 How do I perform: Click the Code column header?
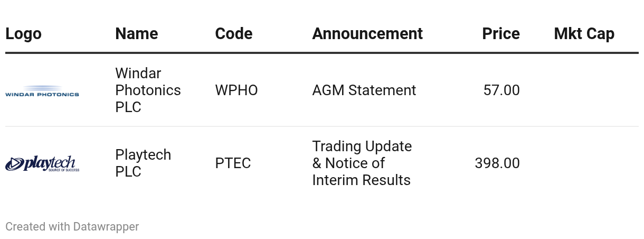pos(233,34)
